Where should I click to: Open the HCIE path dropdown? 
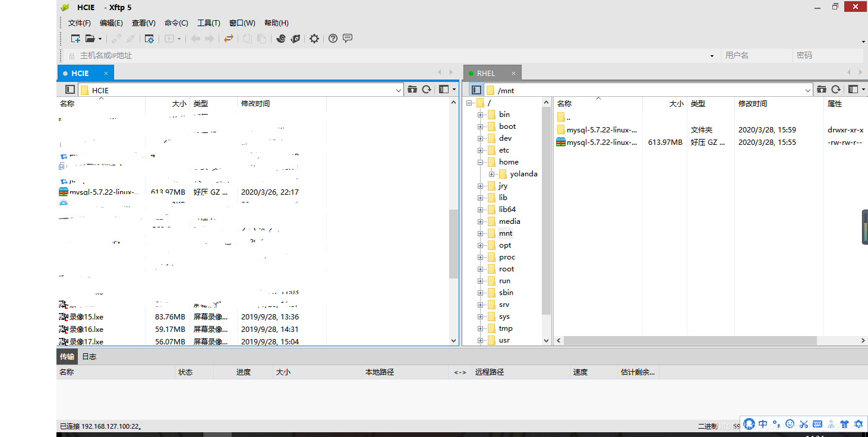[x=399, y=90]
